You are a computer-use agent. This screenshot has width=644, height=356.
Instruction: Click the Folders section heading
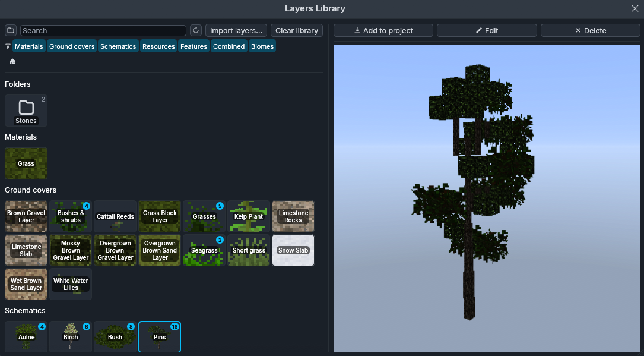point(18,84)
